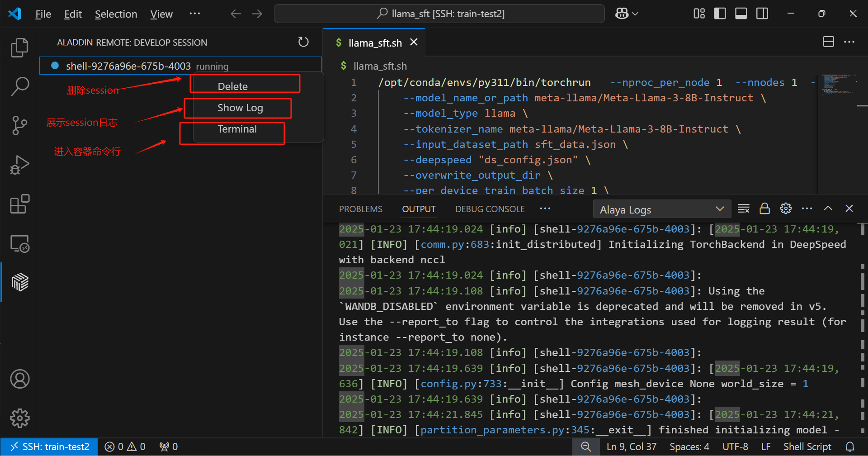Toggle the bottom panel visibility
The width and height of the screenshot is (868, 456).
741,14
